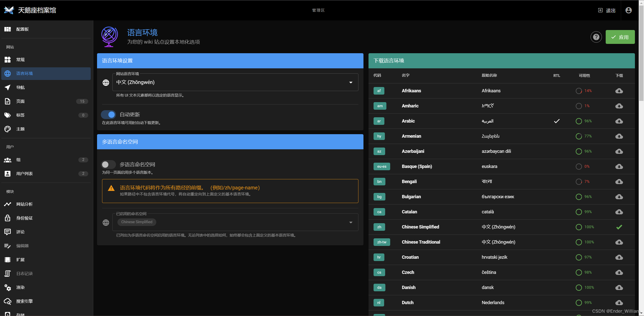The image size is (644, 316).
Task: Click the 'zh' language code badge
Action: click(379, 227)
